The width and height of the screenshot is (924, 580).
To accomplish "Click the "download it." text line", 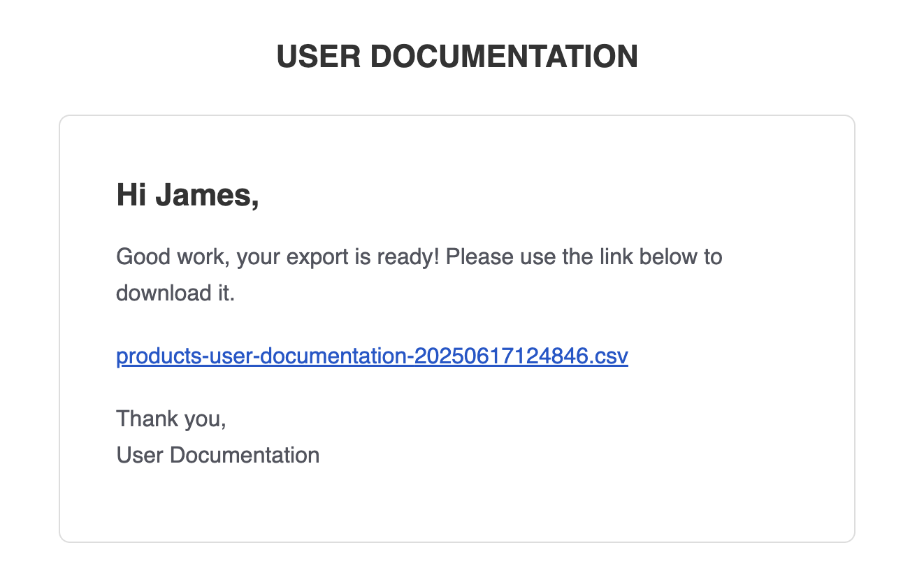I will 175,293.
